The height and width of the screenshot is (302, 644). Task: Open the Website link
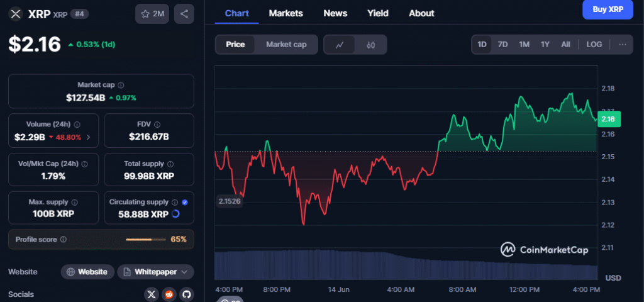[87, 272]
